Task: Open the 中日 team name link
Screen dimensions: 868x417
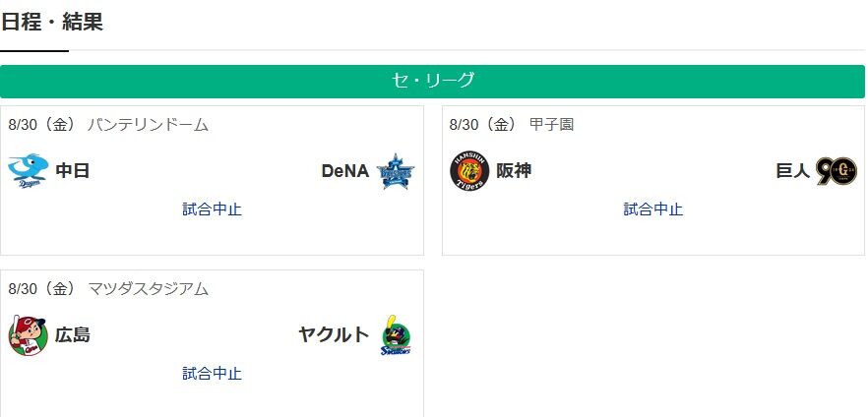Action: [73, 171]
